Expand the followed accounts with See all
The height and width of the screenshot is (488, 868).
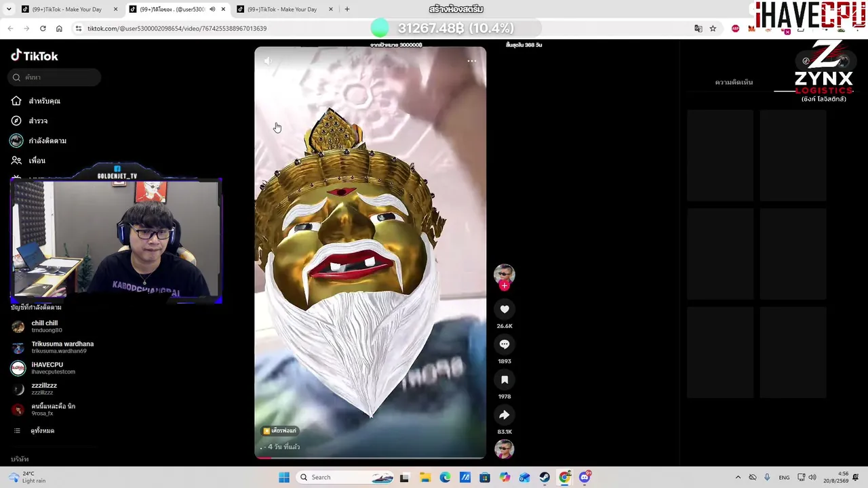(33, 431)
